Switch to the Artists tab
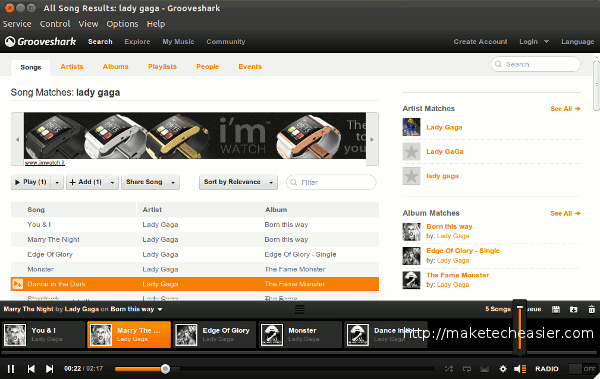This screenshot has width=600, height=379. [72, 67]
